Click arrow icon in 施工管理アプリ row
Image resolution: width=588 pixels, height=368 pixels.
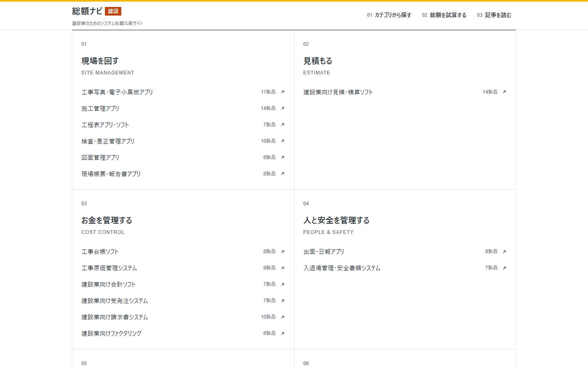click(x=283, y=108)
